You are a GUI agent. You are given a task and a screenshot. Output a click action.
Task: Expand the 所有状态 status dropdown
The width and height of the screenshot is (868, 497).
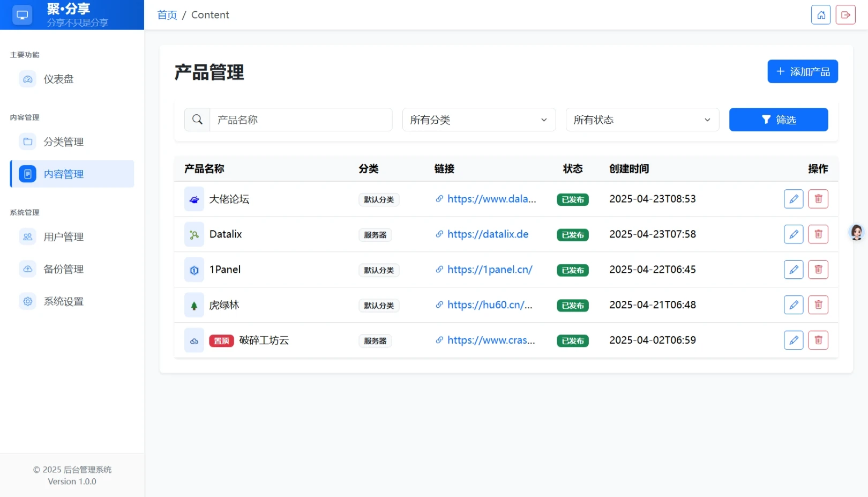pos(642,120)
